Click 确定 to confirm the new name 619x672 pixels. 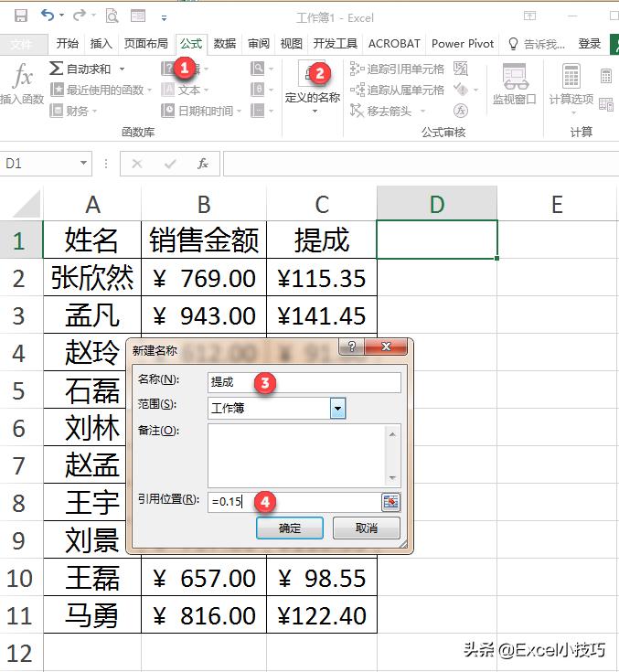tap(290, 528)
